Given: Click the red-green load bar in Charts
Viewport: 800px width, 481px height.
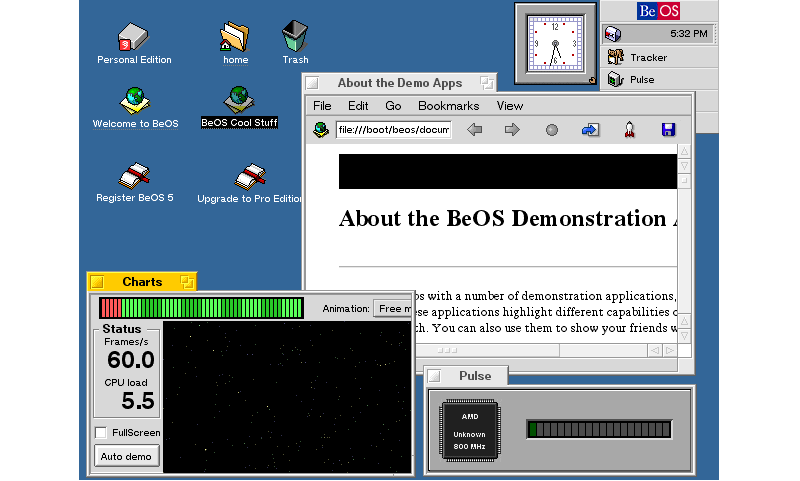Looking at the screenshot, I should click(202, 309).
